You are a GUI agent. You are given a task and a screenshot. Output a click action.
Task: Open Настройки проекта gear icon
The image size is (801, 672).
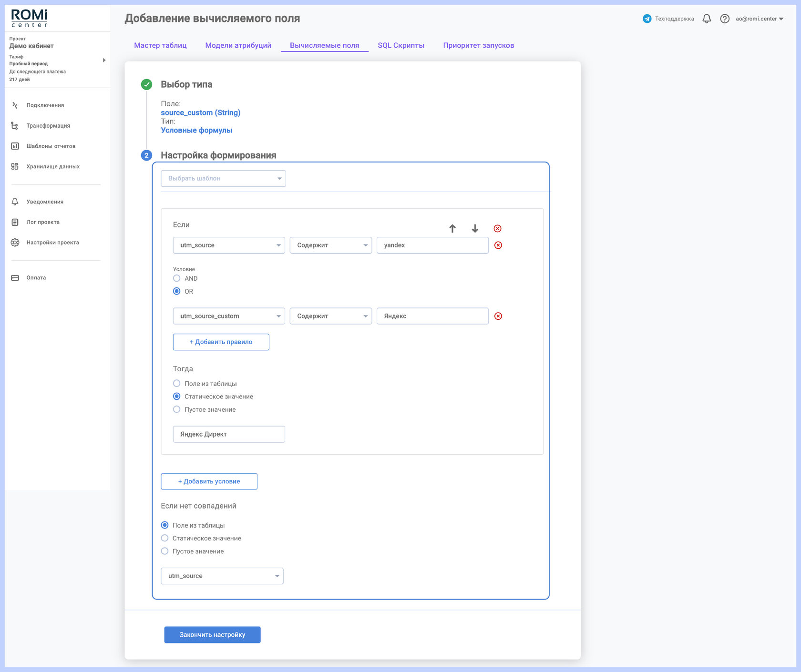(15, 243)
